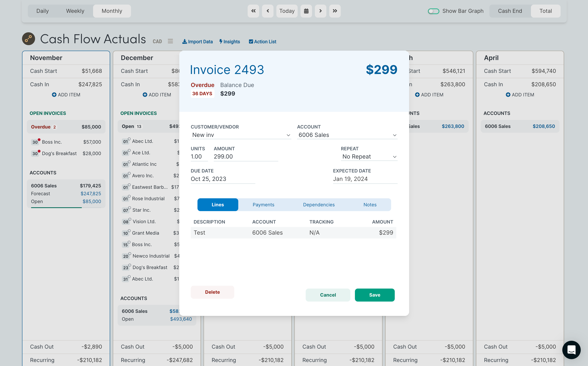This screenshot has height=366, width=588.
Task: Switch to the Payments tab
Action: click(x=263, y=205)
